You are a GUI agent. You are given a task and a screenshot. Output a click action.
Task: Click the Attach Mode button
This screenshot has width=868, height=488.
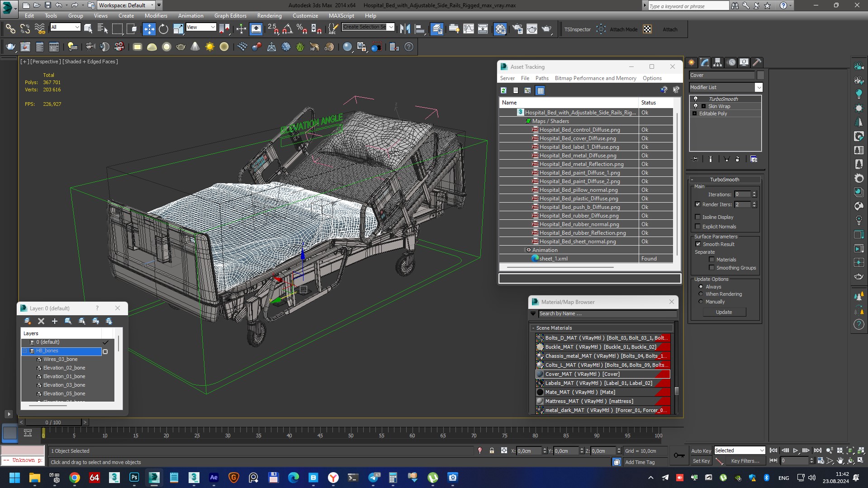tap(623, 29)
